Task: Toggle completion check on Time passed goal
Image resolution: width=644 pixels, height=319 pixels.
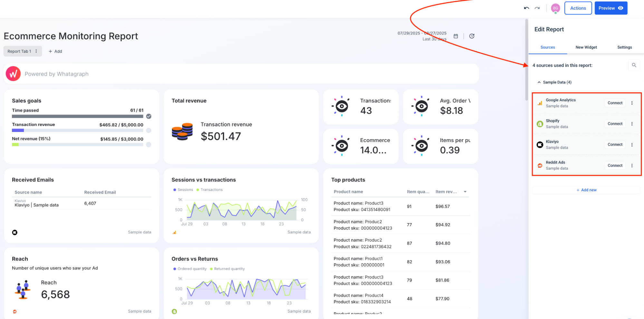Action: point(149,116)
